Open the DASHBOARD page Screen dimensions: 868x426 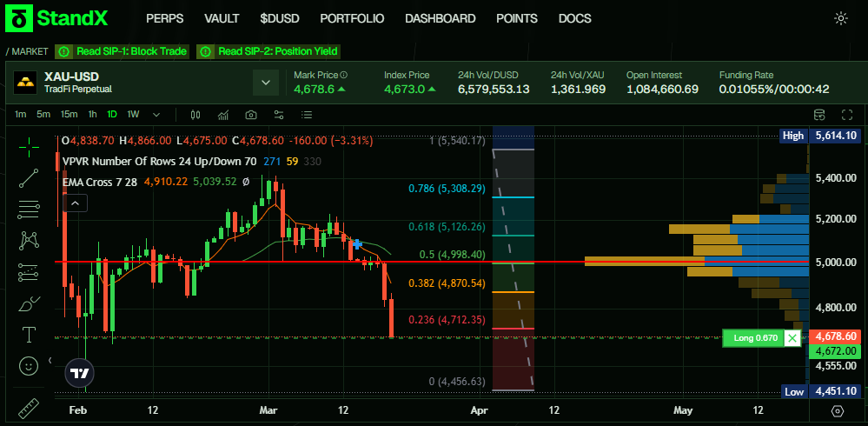[441, 18]
